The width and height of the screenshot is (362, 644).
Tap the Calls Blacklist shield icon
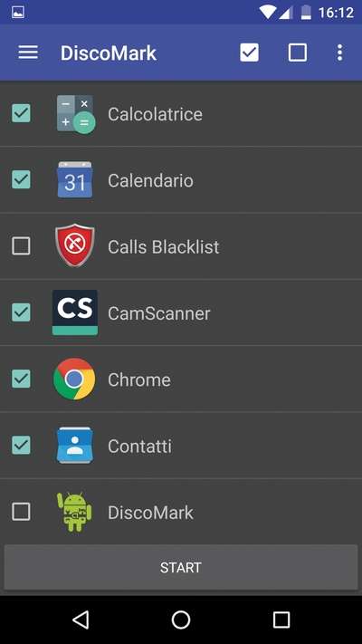pos(75,246)
